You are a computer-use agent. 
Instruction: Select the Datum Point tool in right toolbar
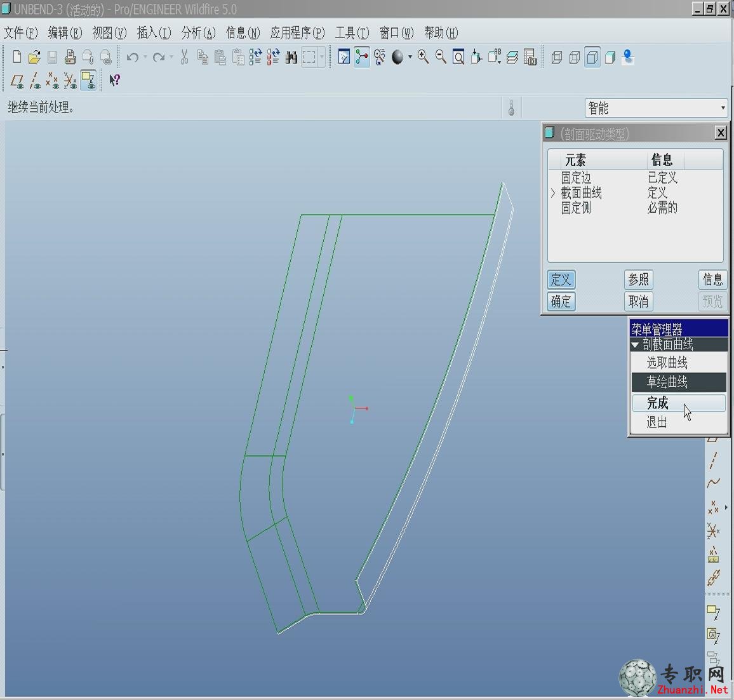click(x=714, y=507)
